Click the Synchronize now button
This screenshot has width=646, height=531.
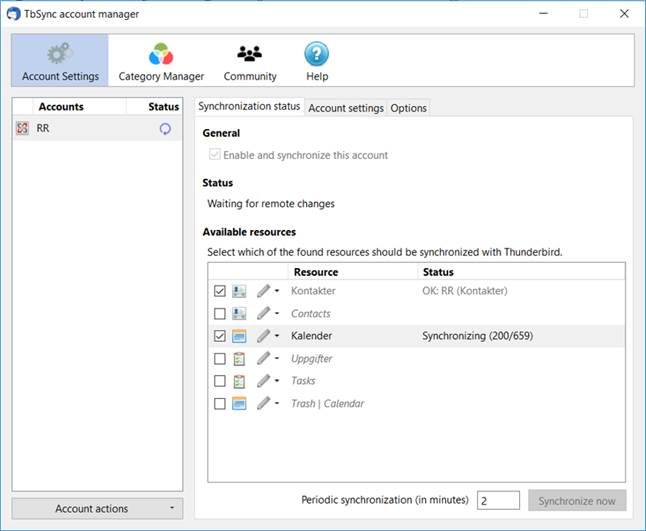coord(577,501)
